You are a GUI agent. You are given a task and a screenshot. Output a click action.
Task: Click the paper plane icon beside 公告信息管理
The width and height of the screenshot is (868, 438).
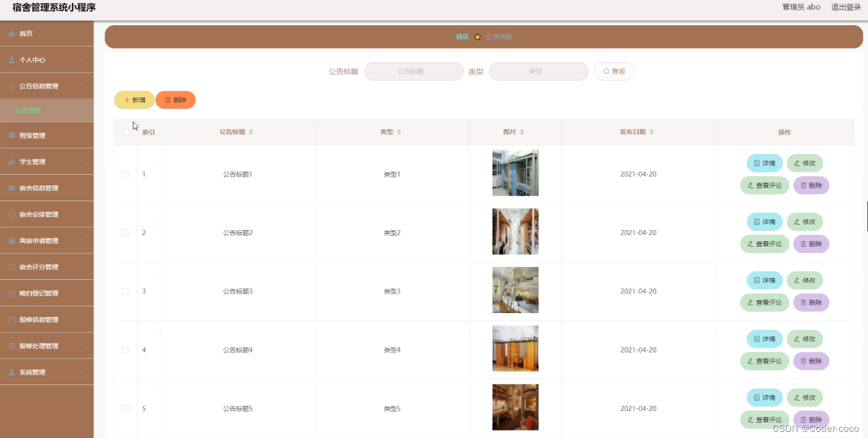12,86
